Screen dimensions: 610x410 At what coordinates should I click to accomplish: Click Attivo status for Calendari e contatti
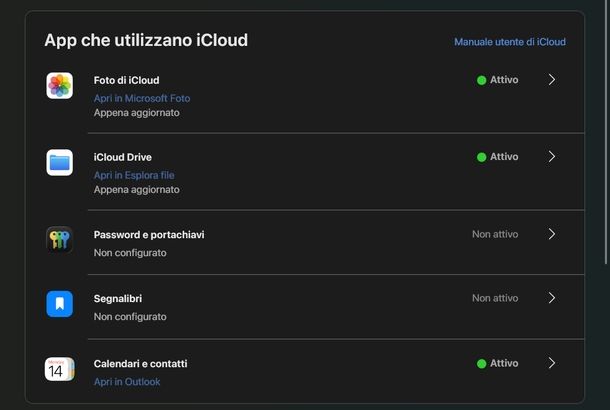click(x=498, y=363)
